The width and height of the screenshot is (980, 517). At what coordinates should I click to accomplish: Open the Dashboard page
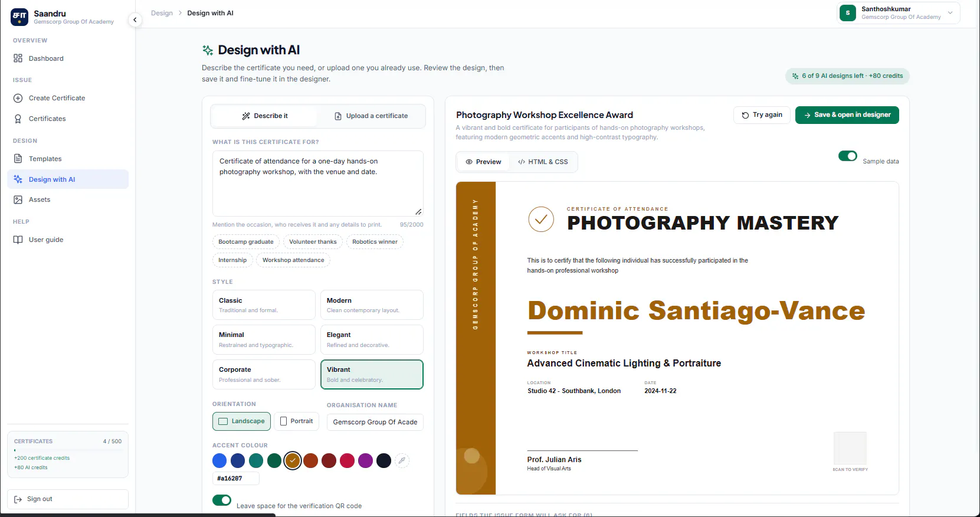coord(68,58)
